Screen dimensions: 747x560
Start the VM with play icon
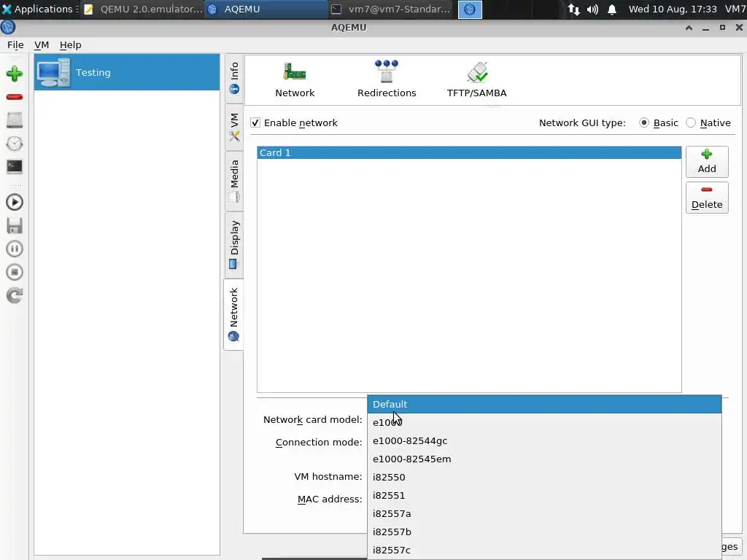tap(15, 203)
